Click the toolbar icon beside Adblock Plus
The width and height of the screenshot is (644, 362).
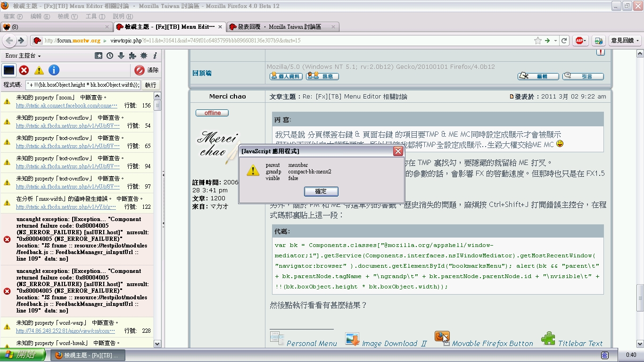coord(598,41)
